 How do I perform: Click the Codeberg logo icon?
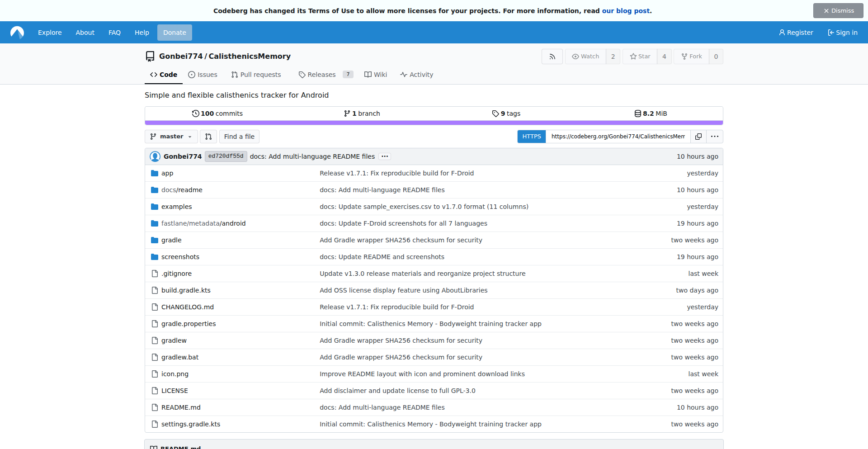(17, 33)
